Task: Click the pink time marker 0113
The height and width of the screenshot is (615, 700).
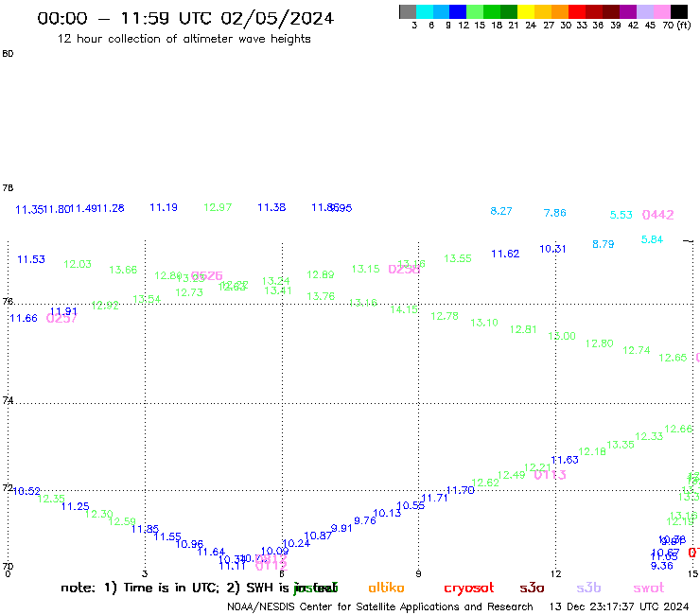Action: 550,475
